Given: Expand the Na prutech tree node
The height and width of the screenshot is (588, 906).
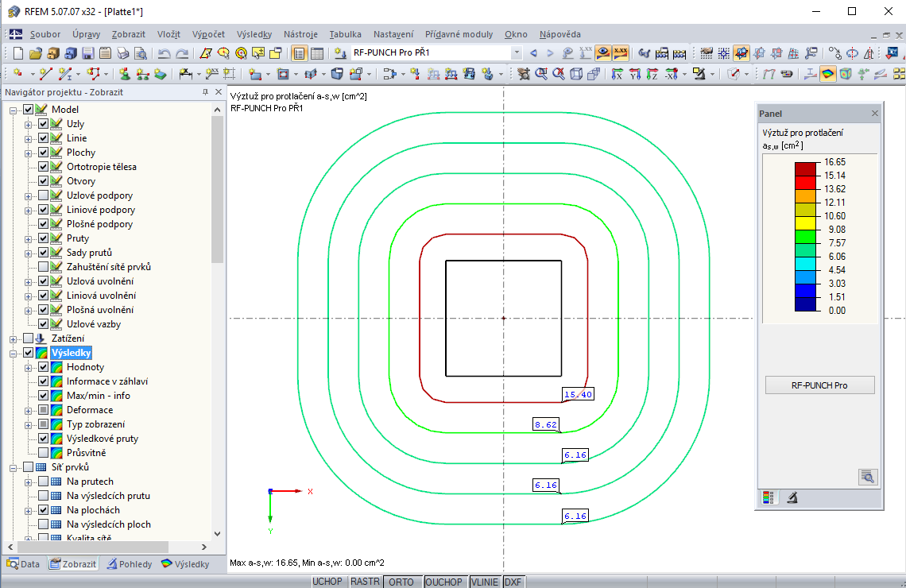Looking at the screenshot, I should point(29,482).
